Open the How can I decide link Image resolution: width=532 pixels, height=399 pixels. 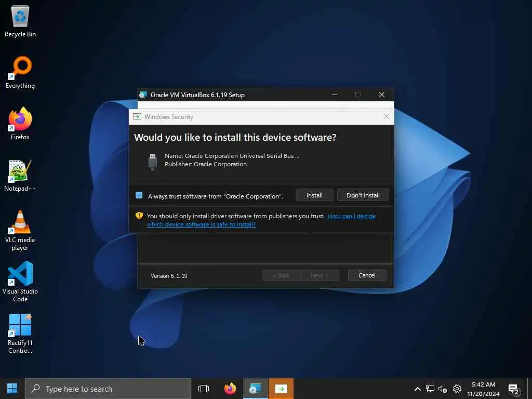pyautogui.click(x=261, y=220)
